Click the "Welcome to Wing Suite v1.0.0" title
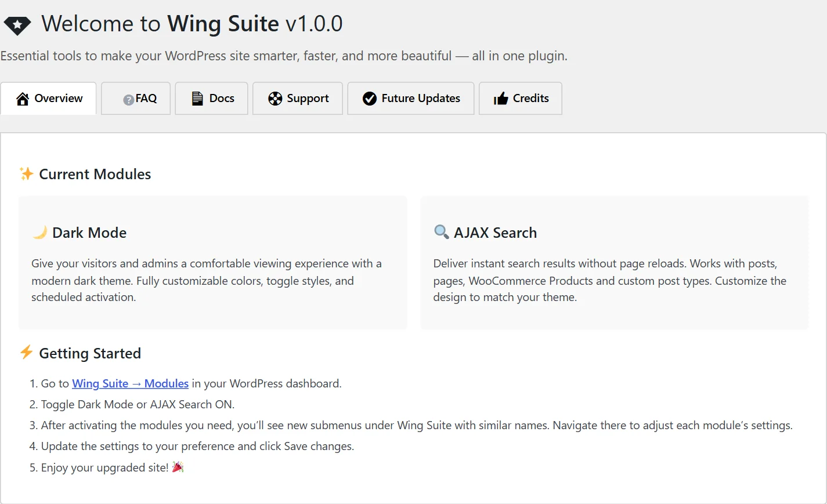Screen dimensions: 827x504 (x=192, y=24)
